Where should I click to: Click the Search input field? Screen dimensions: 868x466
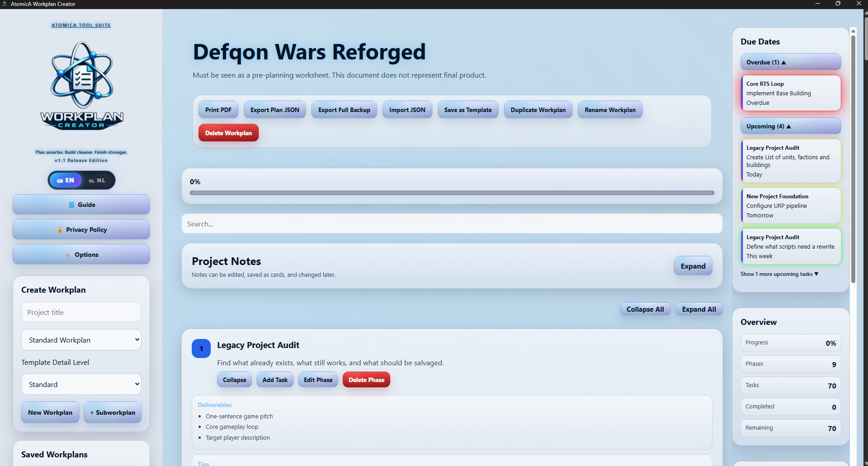click(x=452, y=224)
